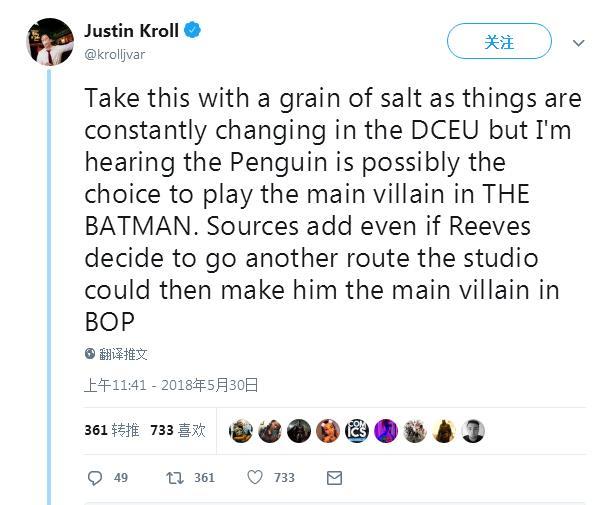Like the tweet with the heart icon
Viewport: 606px width, 505px height.
255,478
